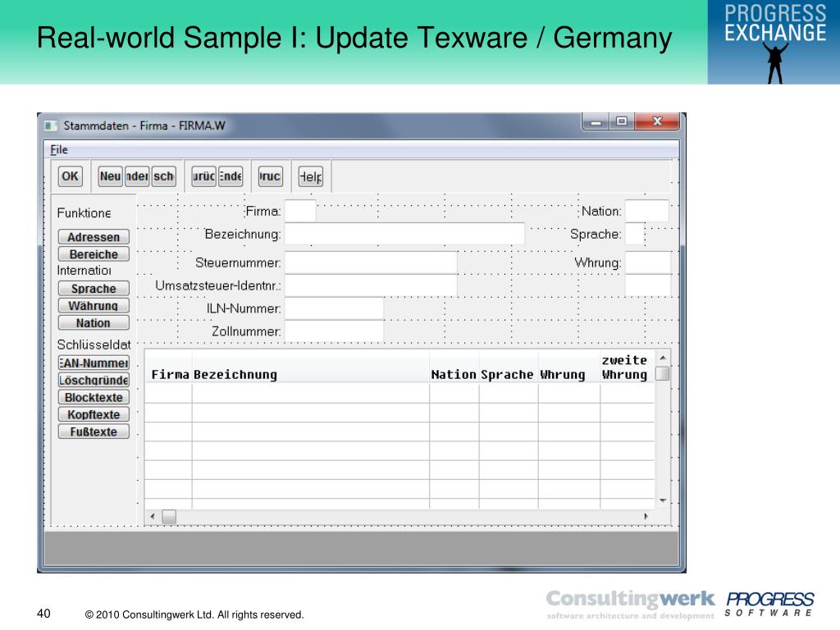
Task: Focus the Whrung input field
Action: [x=648, y=262]
